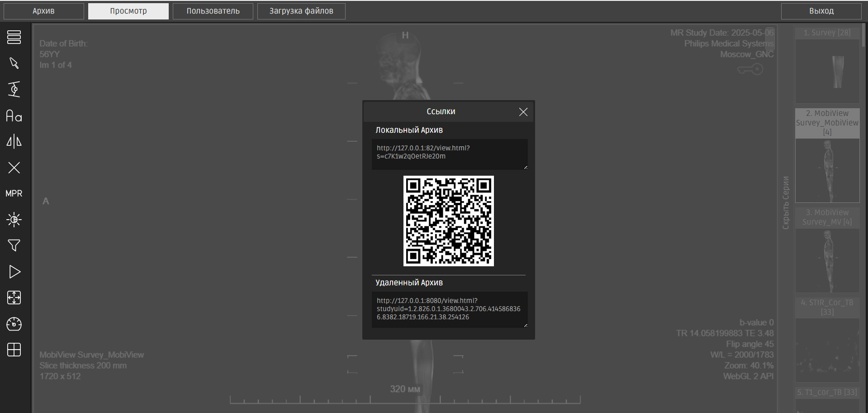Select series 1. Survey thumbnail

(827, 71)
